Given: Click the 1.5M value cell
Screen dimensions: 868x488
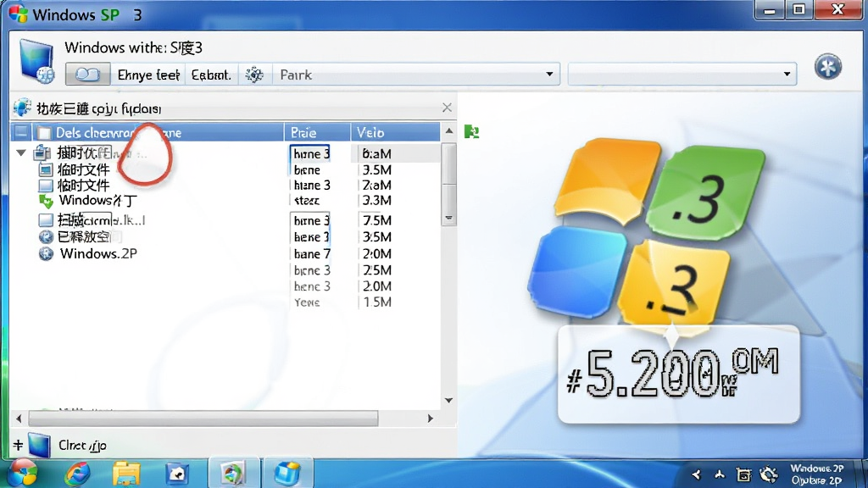Looking at the screenshot, I should (x=376, y=302).
